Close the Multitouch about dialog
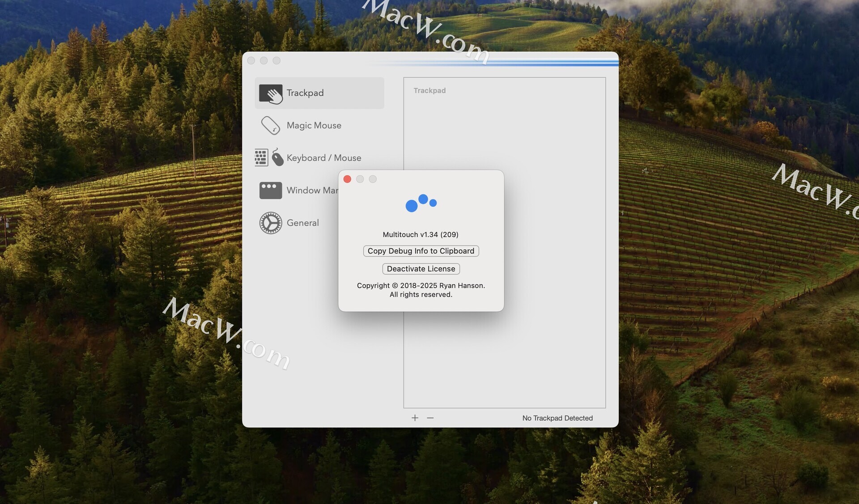Viewport: 859px width, 504px height. click(347, 179)
